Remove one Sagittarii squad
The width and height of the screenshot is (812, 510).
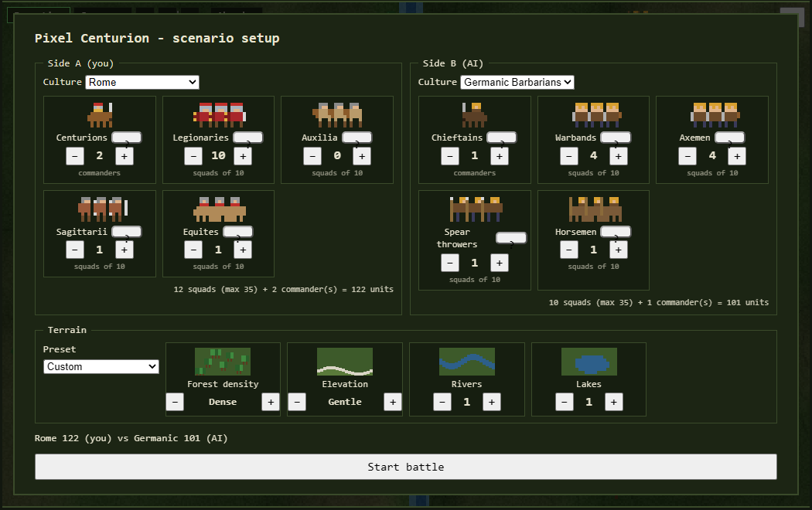(75, 250)
